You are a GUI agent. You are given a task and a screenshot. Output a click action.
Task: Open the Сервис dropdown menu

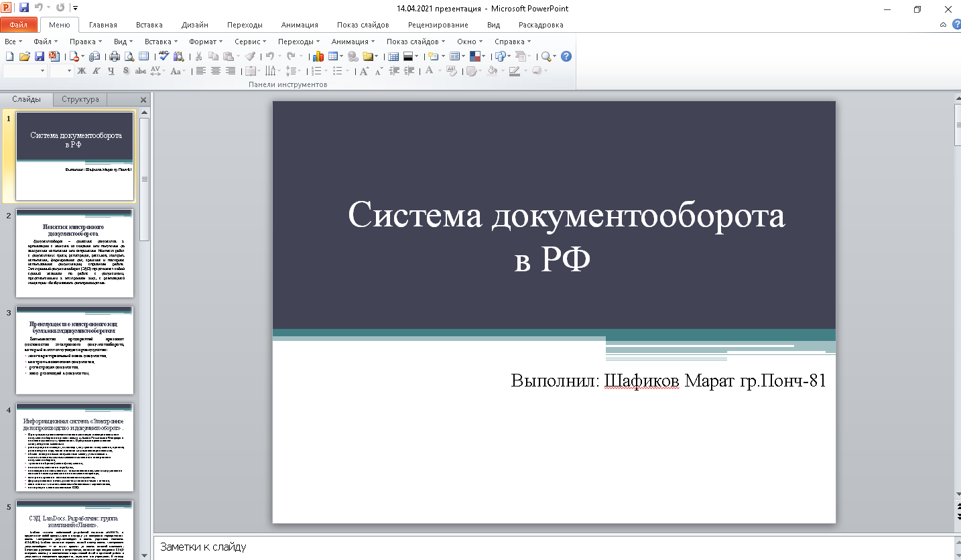click(251, 42)
